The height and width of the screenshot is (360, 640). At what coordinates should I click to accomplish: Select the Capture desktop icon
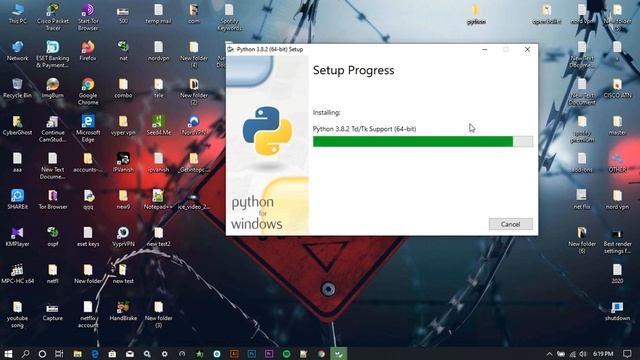(53, 311)
